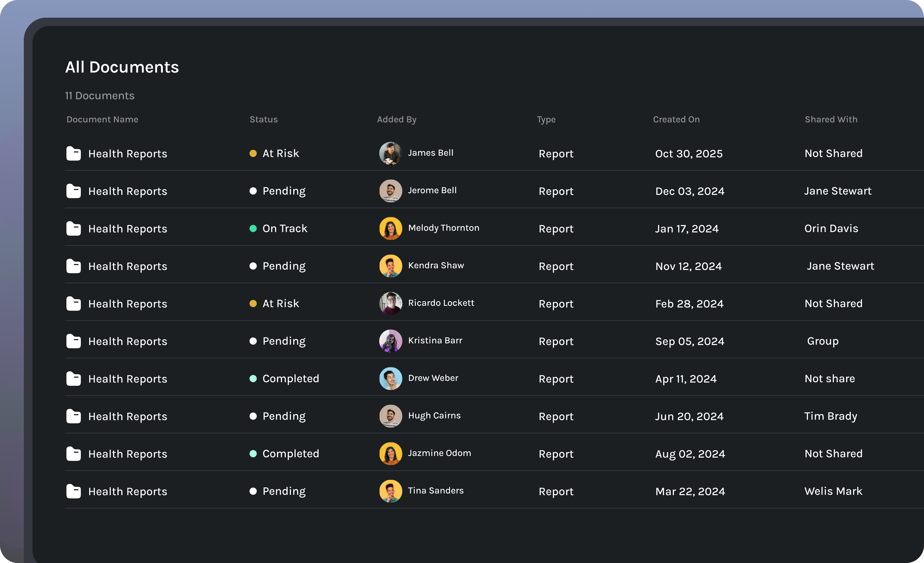Open the Type column header
924x563 pixels.
coord(546,119)
